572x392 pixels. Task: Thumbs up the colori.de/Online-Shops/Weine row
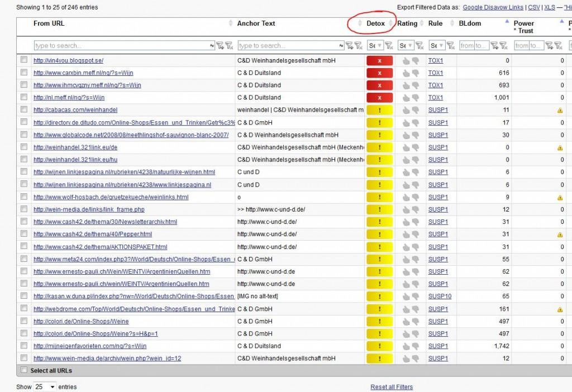pyautogui.click(x=406, y=322)
